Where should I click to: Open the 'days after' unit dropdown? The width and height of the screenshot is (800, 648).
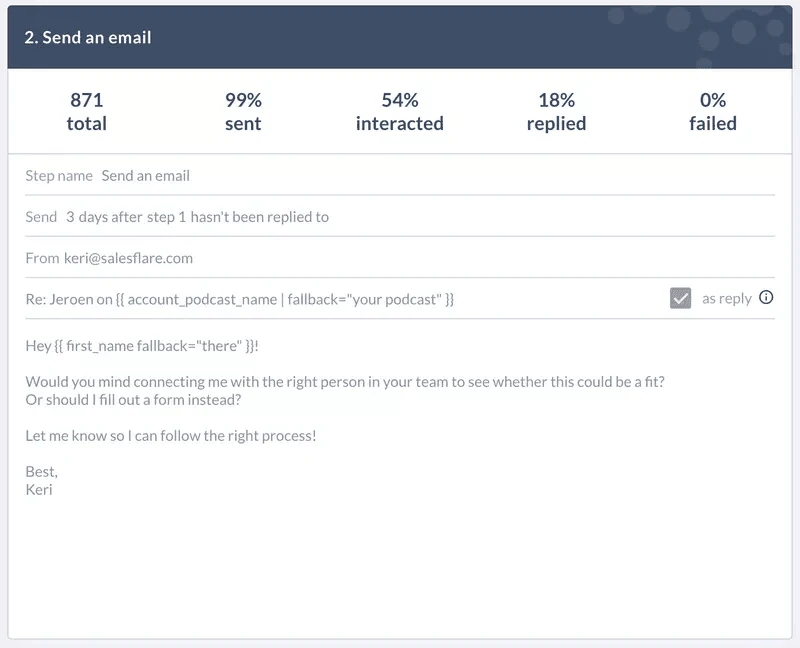110,217
